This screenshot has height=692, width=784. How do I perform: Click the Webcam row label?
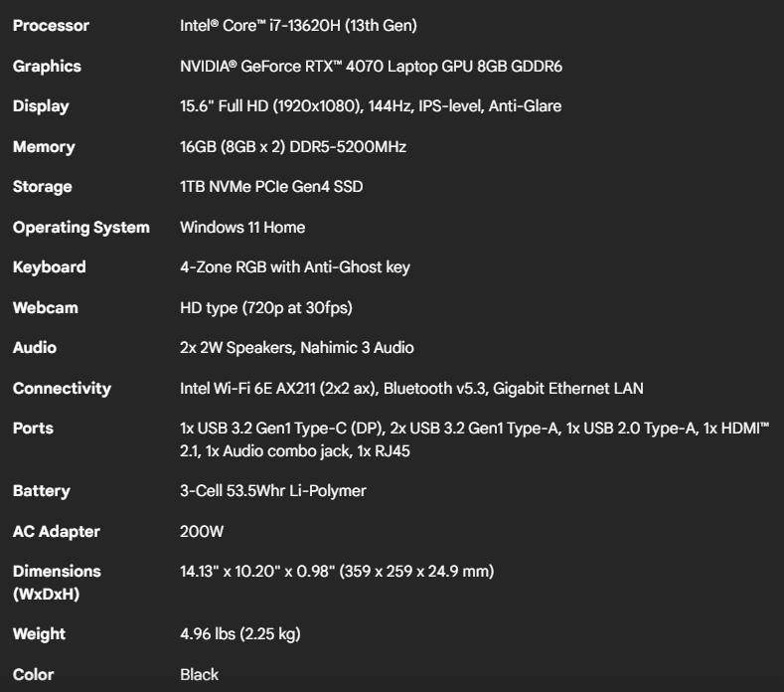45,308
